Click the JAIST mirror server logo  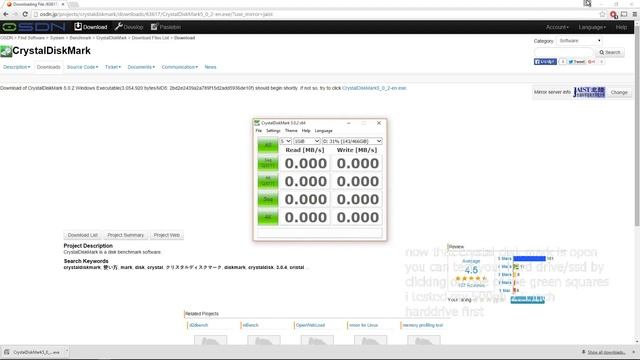(x=589, y=92)
